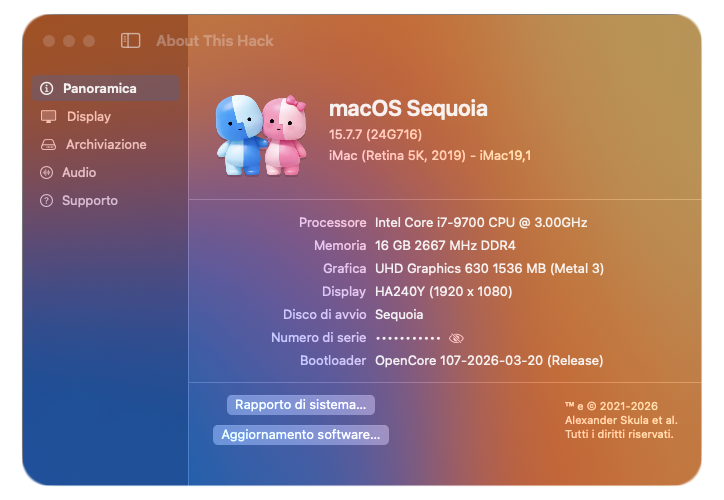Go to the Audio section
This screenshot has height=500, width=724.
point(79,173)
